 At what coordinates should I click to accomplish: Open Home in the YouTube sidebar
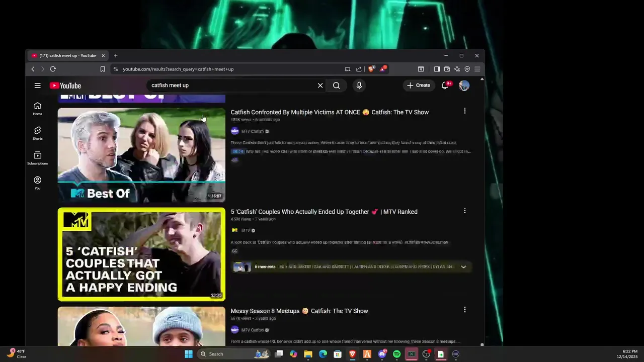(37, 109)
